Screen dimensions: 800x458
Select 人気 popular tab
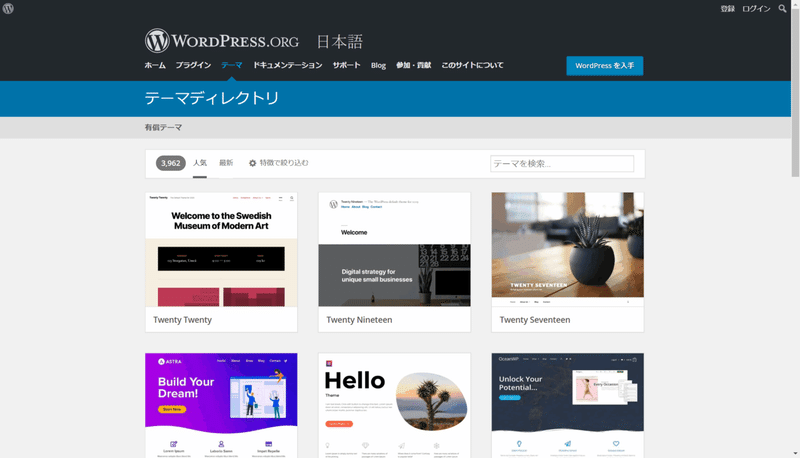pos(199,163)
